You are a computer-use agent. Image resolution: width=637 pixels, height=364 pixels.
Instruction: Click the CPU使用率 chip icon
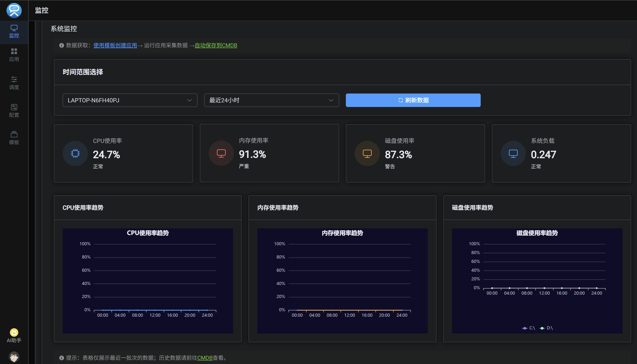point(75,153)
